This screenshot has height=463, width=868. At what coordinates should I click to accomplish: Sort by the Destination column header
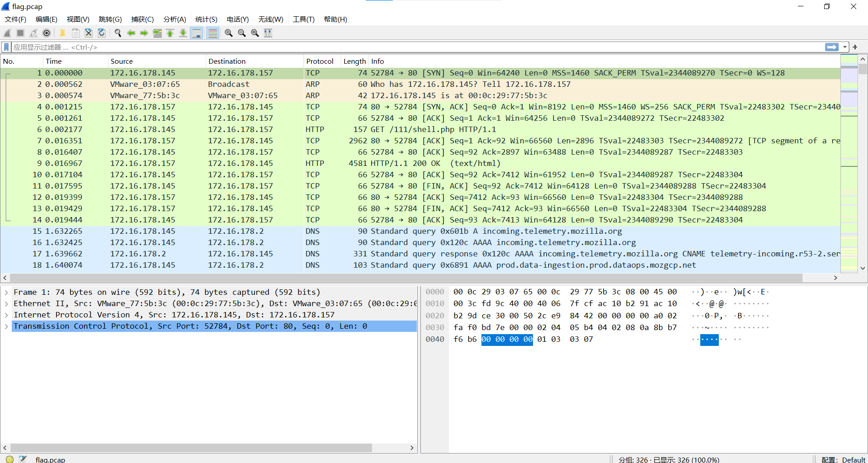tap(255, 61)
